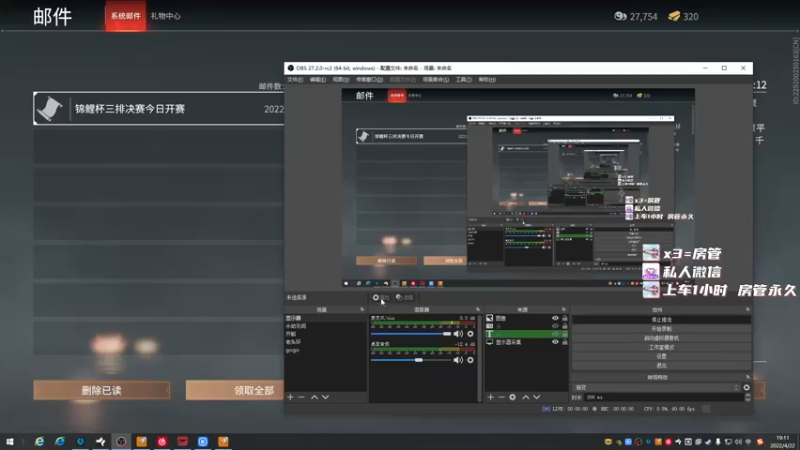Adjust transition duration stepper arrows

point(747,397)
